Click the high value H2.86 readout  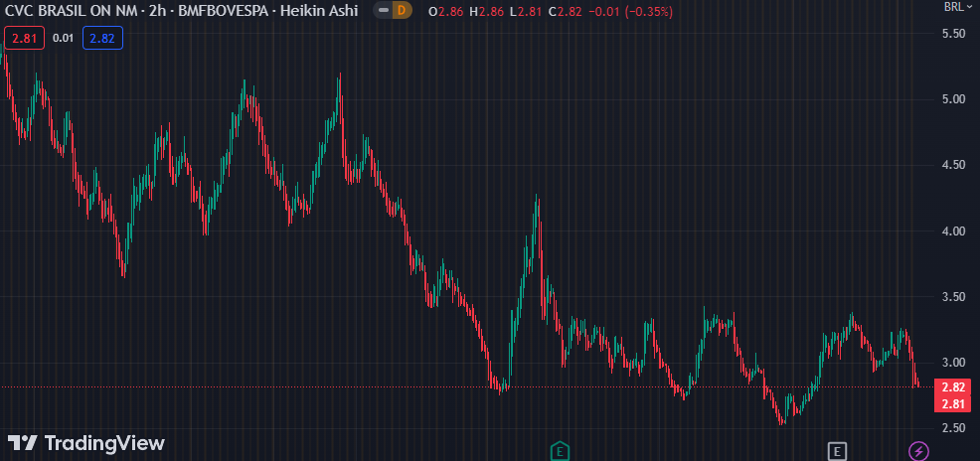tap(487, 11)
